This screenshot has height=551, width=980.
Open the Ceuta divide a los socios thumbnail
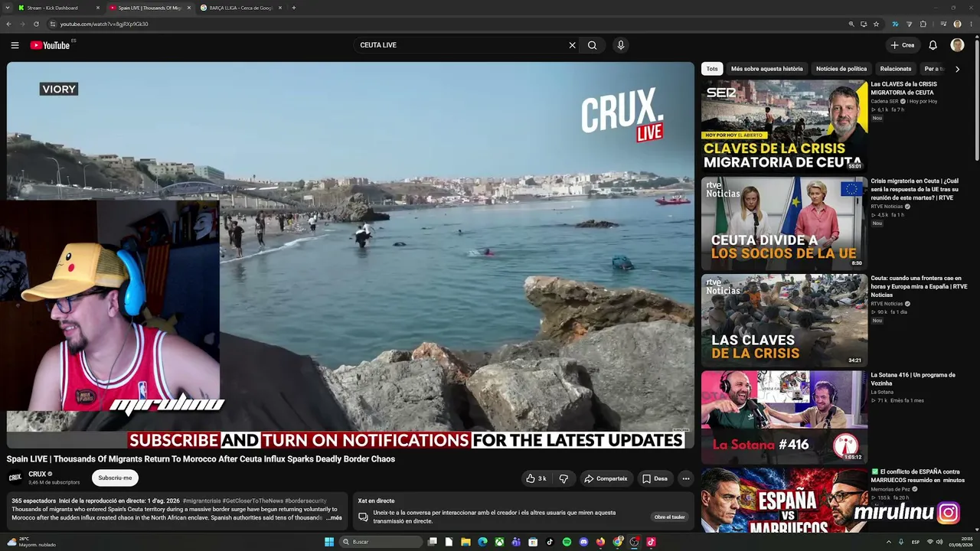784,223
